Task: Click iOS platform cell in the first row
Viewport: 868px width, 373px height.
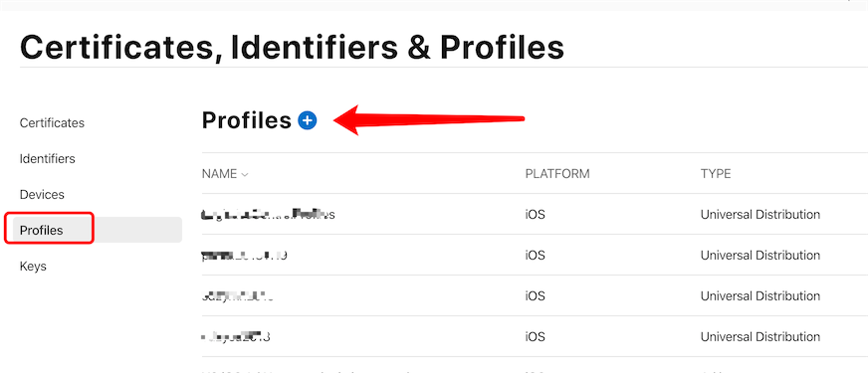Action: click(x=535, y=214)
